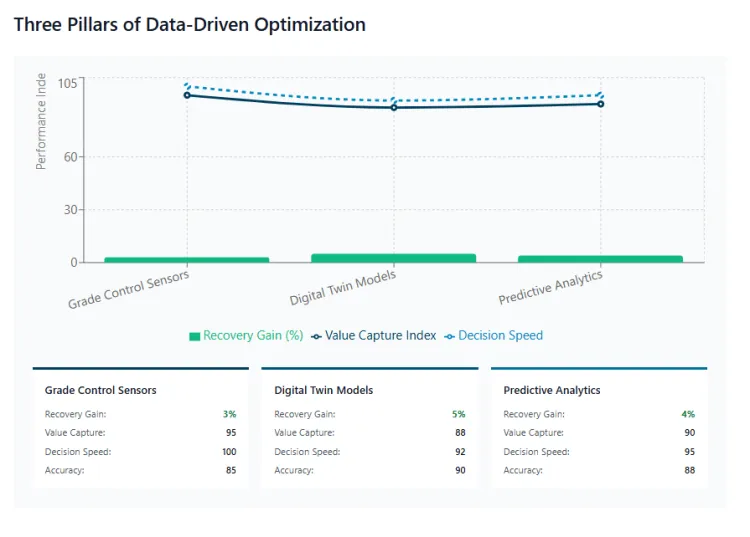Click the Decision Speed point above Grade Control Sensors
750x537 pixels.
187,86
